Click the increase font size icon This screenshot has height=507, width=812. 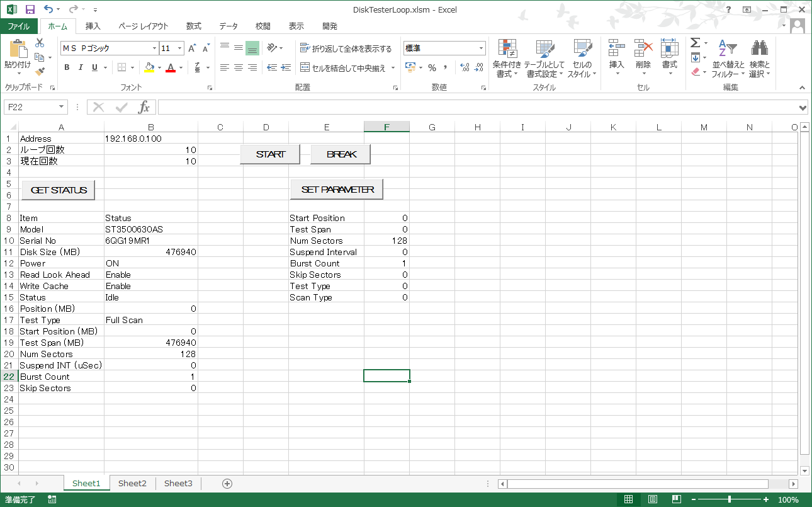coord(192,48)
